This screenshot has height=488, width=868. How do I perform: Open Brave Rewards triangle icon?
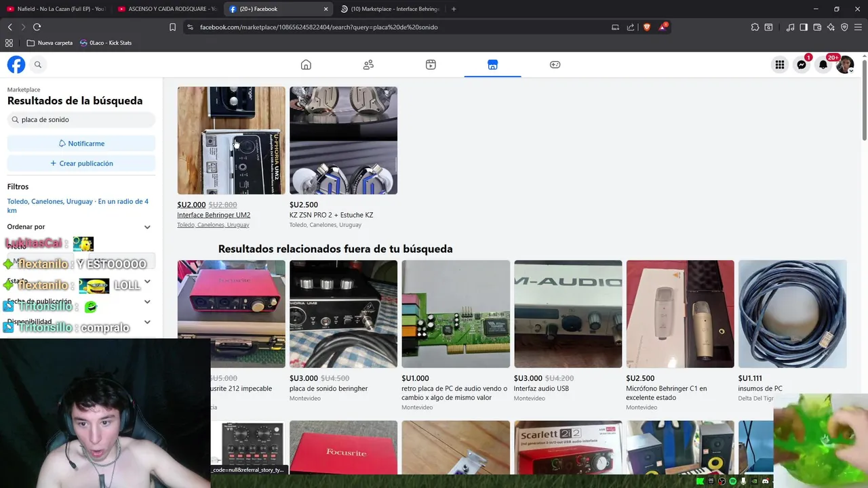663,27
